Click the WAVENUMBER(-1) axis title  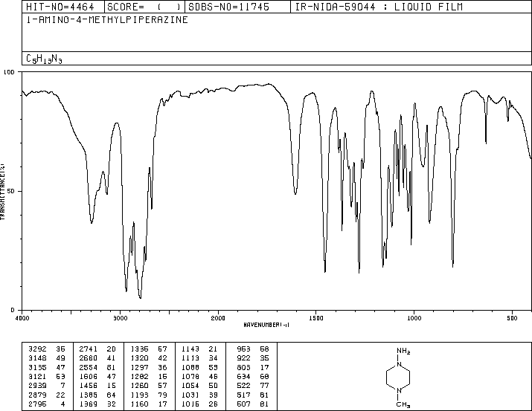tap(266, 325)
